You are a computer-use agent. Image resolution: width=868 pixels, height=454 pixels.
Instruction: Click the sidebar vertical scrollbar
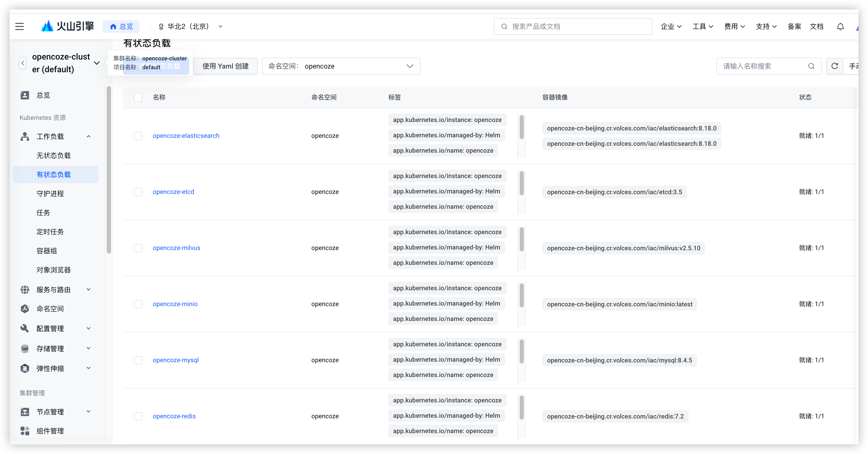108,170
